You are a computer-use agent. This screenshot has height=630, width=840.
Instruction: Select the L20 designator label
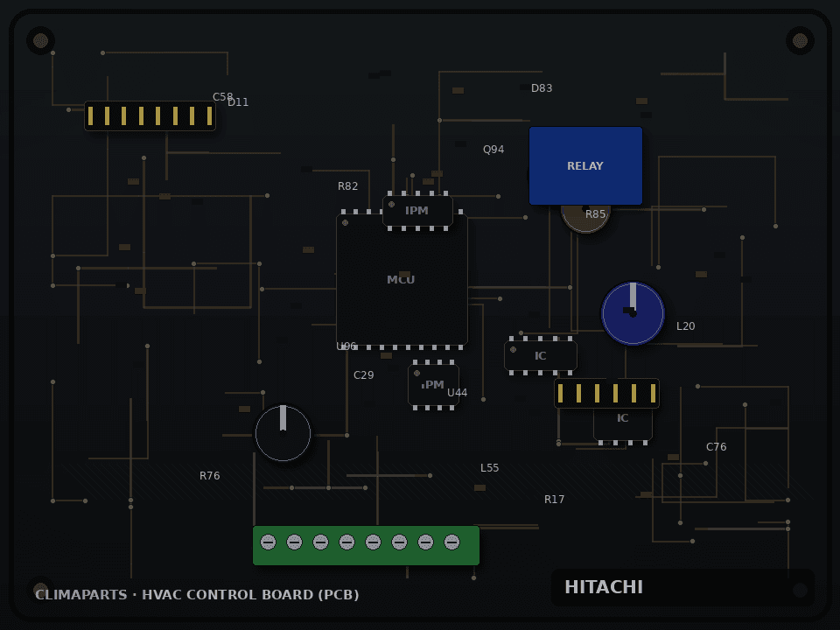point(686,326)
